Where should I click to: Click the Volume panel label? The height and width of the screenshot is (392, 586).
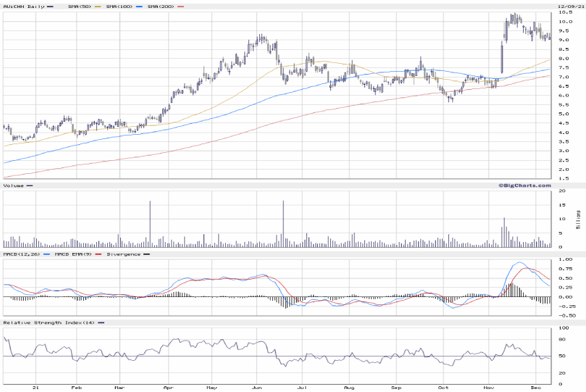coord(13,185)
